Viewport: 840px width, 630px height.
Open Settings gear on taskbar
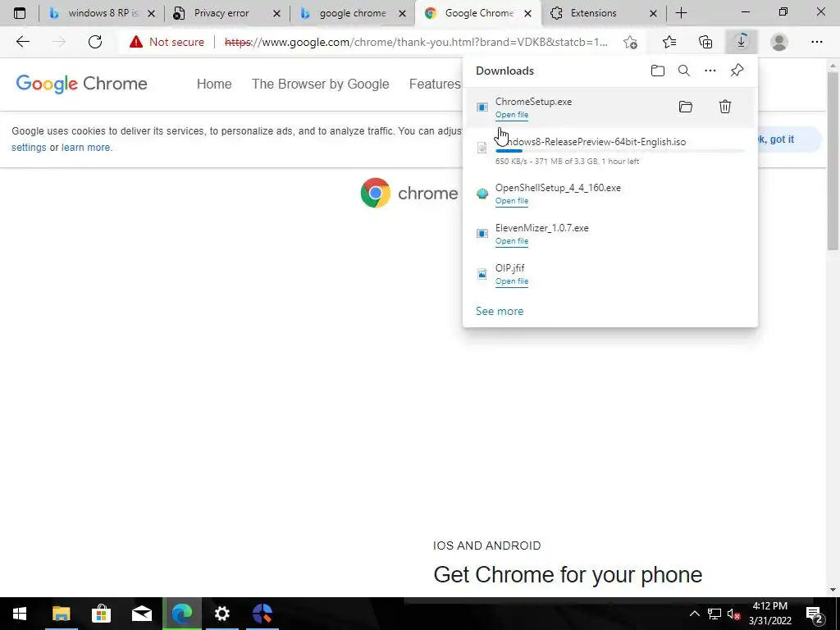pyautogui.click(x=221, y=614)
